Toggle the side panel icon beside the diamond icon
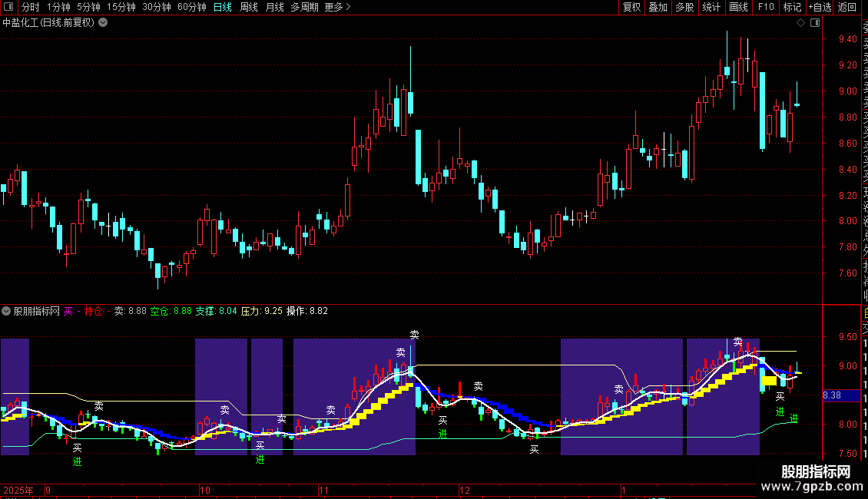 [815, 23]
